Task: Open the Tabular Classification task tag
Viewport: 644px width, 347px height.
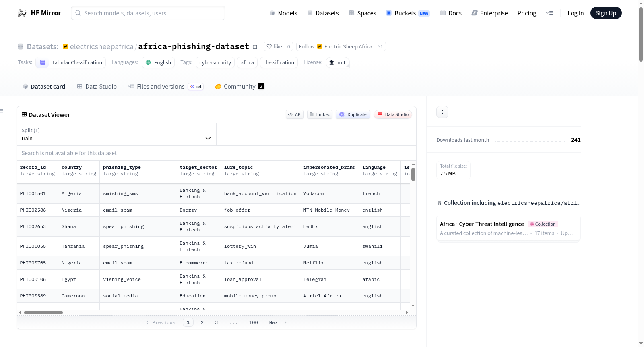Action: 71,62
